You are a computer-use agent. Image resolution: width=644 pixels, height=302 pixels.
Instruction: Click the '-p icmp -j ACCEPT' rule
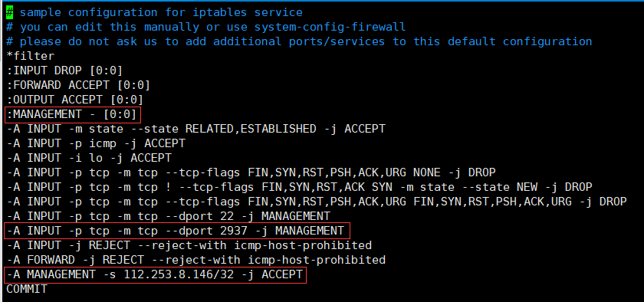(96, 144)
